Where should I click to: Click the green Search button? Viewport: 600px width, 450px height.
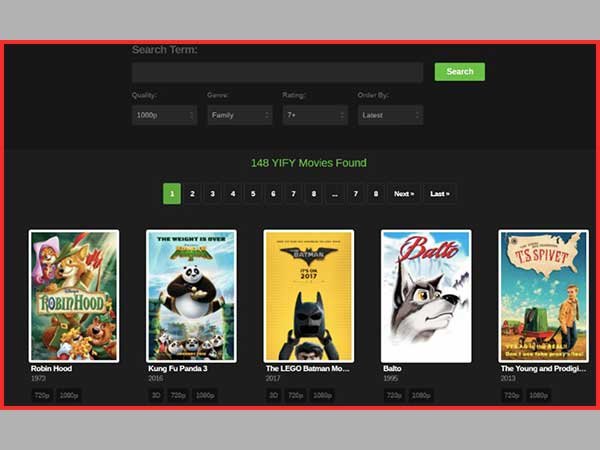[460, 72]
